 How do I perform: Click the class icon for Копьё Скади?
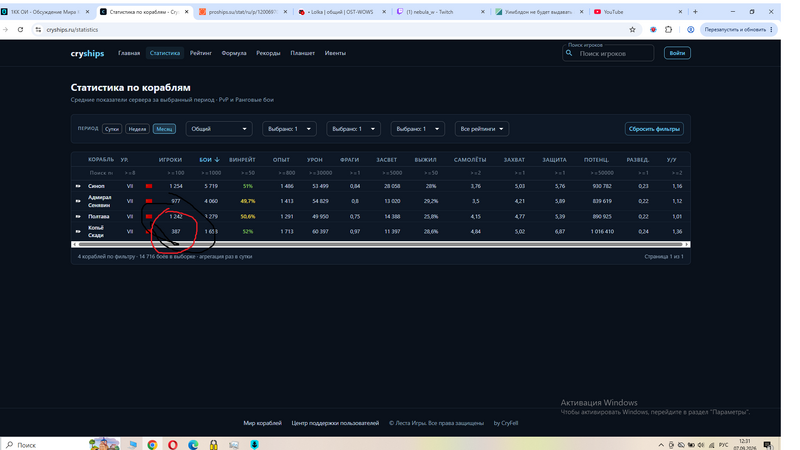click(78, 232)
